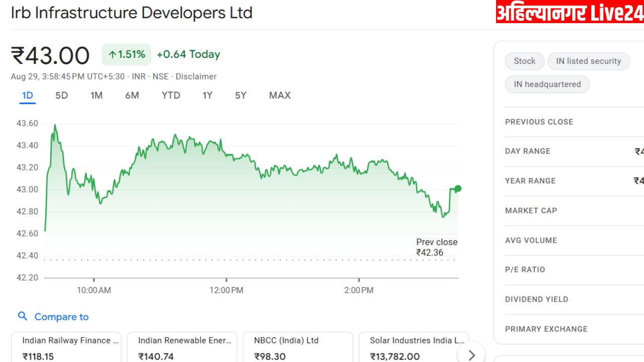Select the 5Y time range
The width and height of the screenshot is (644, 362).
240,96
